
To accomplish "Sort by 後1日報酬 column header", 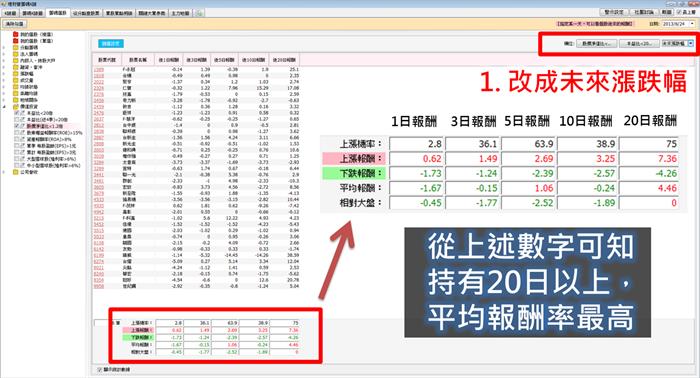I will click(169, 59).
